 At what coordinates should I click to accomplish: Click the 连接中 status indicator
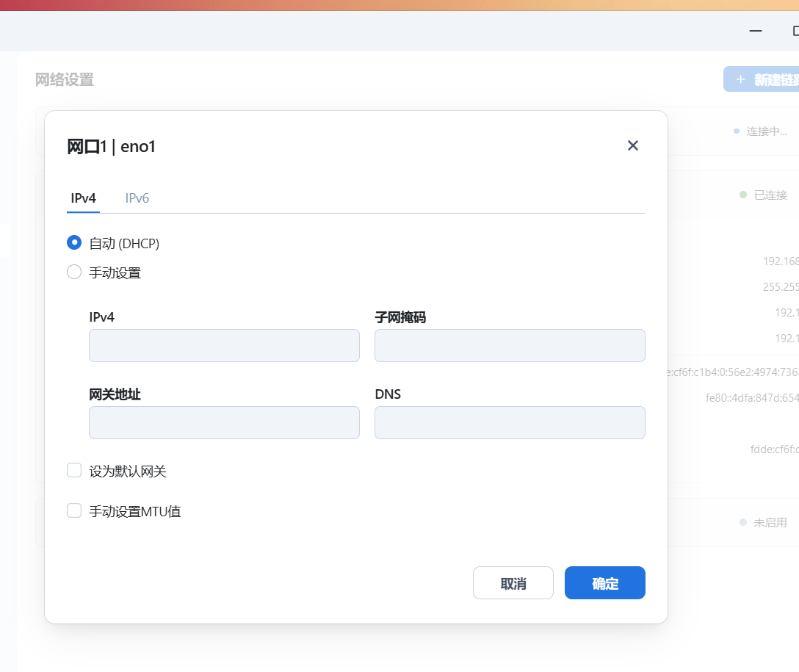766,131
